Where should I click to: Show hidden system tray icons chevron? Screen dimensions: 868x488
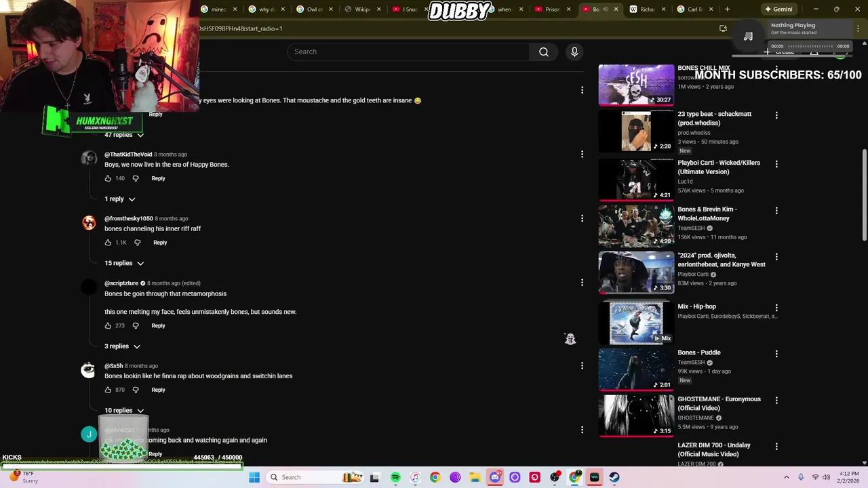(787, 477)
